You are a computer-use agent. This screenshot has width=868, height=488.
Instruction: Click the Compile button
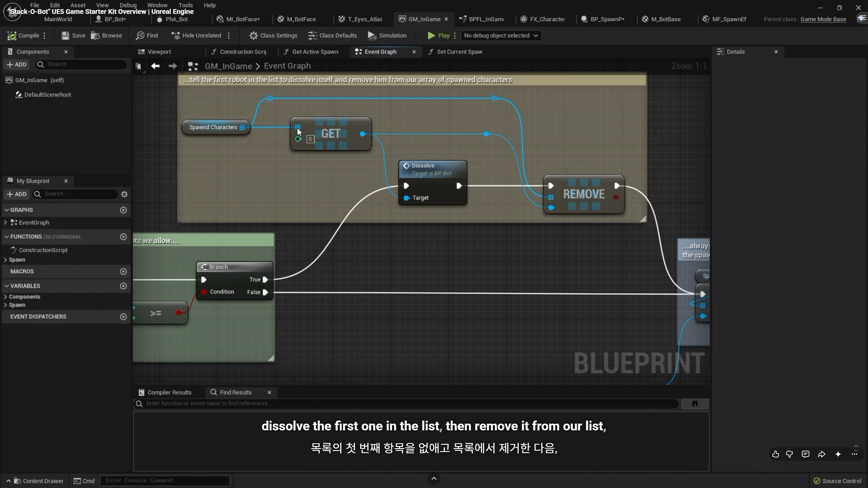23,36
